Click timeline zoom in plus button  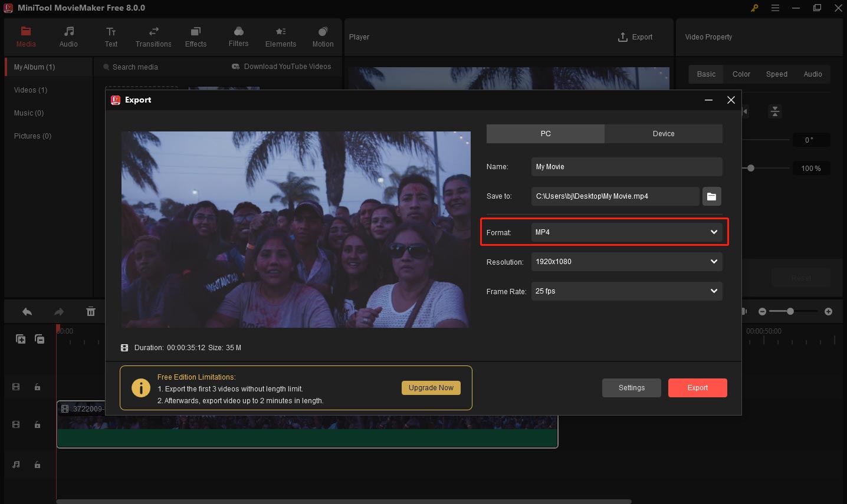click(x=828, y=311)
